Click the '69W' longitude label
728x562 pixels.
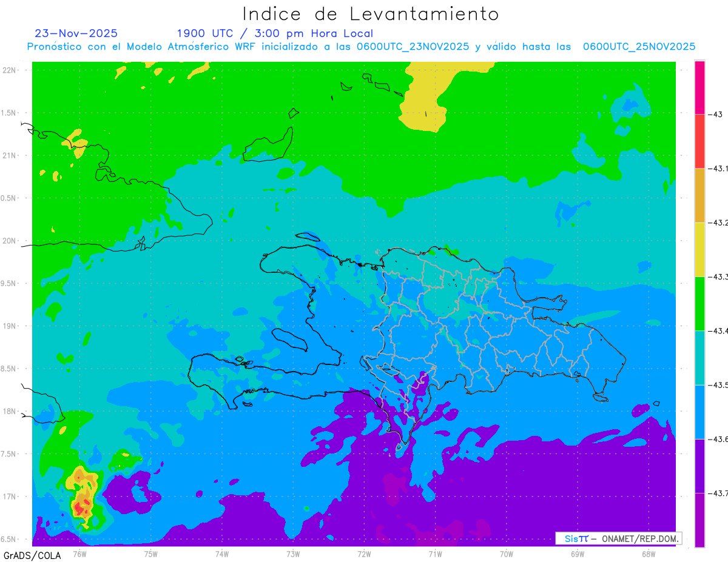(578, 554)
